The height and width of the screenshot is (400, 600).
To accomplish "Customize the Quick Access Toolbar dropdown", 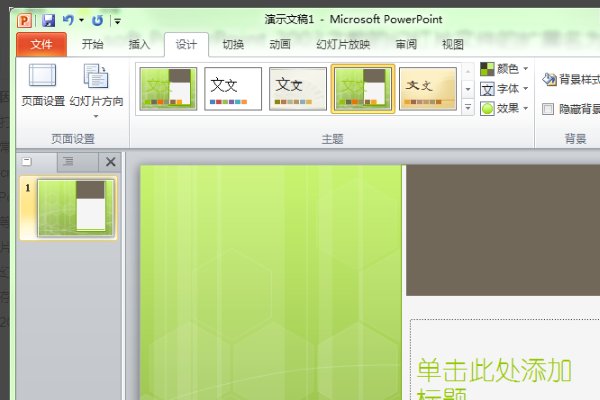I will tap(117, 21).
